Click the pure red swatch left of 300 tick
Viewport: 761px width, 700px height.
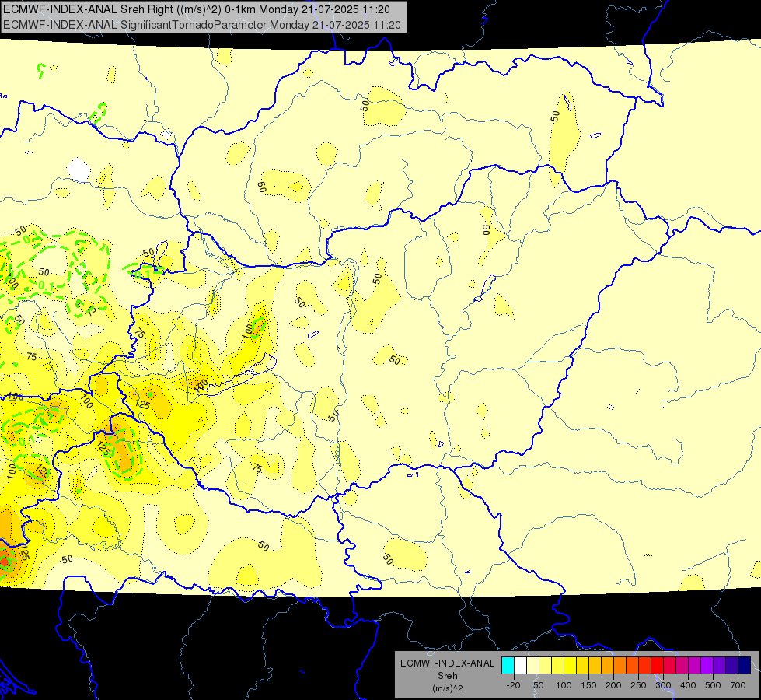tap(657, 665)
